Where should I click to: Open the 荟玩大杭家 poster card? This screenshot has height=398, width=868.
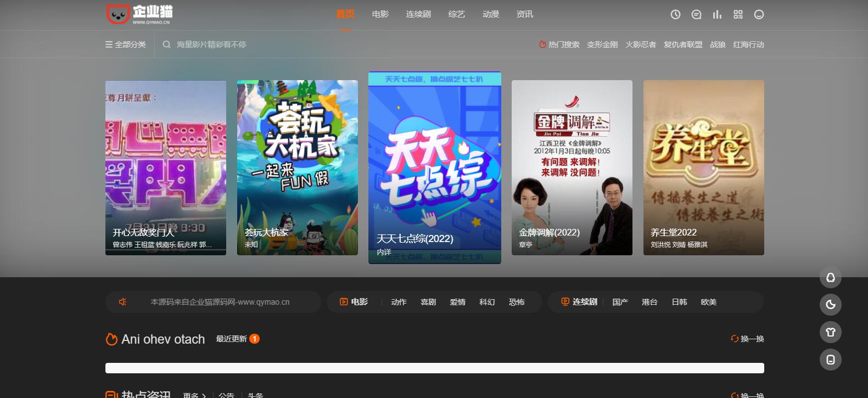pos(298,168)
